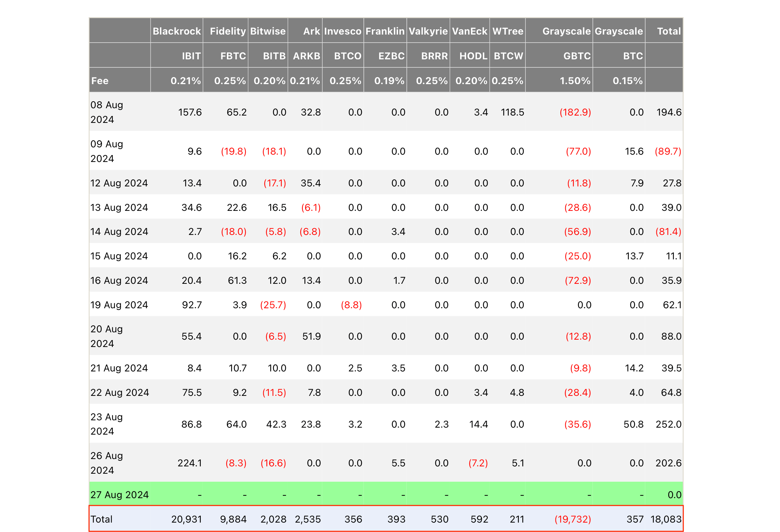Click the 118.5 BTCW value
Screen dimensions: 780x532
[x=512, y=112]
